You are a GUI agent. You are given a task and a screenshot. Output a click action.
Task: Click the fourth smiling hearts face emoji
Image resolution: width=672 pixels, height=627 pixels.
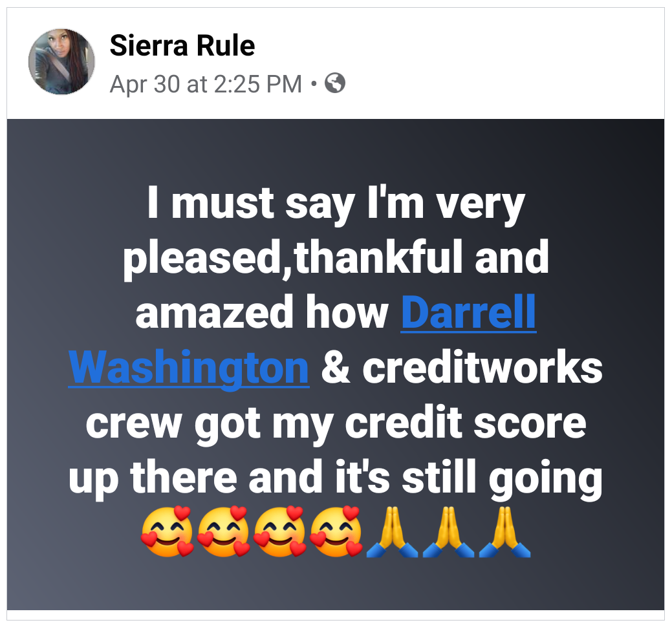pyautogui.click(x=336, y=531)
